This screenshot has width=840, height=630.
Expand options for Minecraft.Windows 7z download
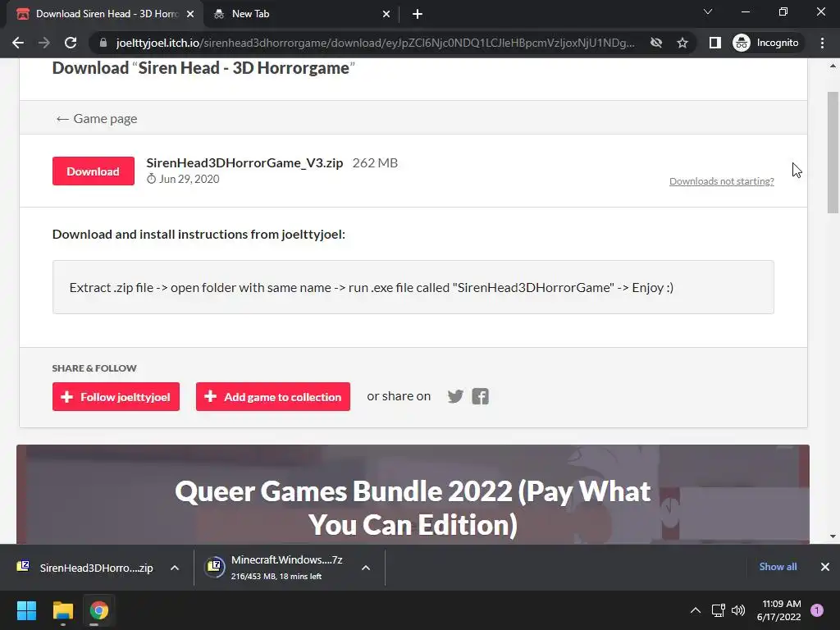[366, 568]
